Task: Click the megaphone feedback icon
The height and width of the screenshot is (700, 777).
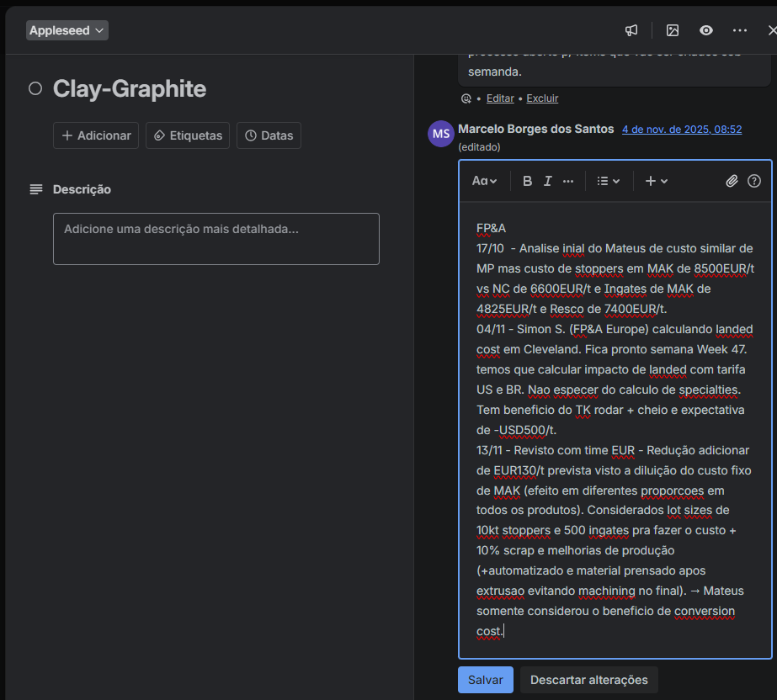Action: click(x=631, y=31)
